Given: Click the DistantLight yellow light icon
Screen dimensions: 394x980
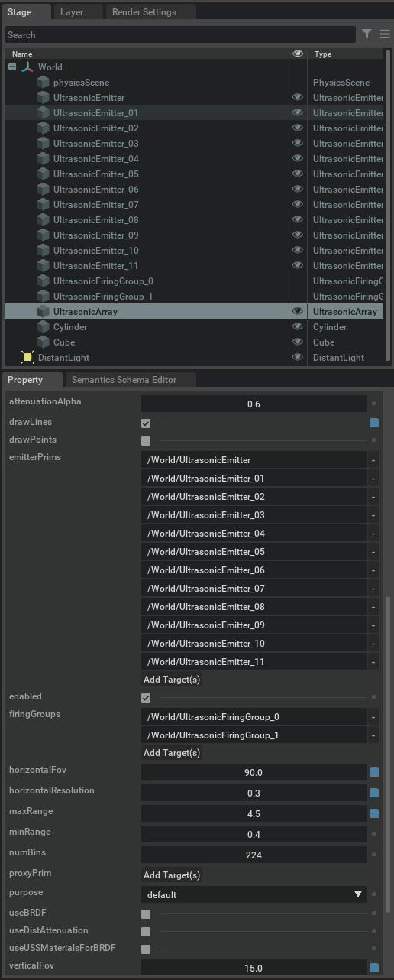Looking at the screenshot, I should click(x=27, y=357).
